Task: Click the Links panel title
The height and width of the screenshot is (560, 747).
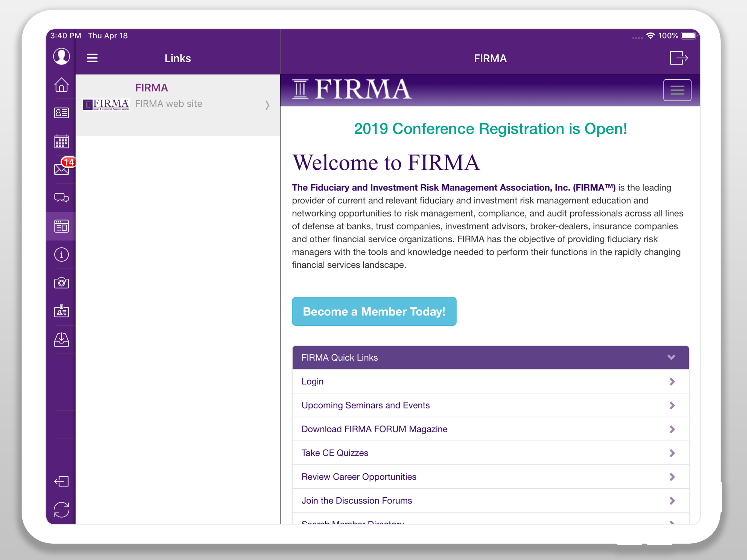Action: [178, 58]
